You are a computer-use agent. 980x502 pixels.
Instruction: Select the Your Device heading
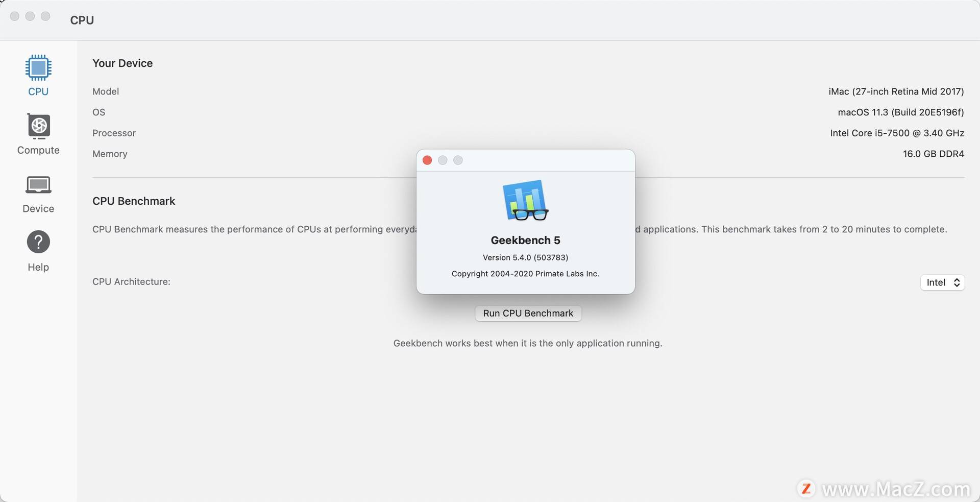pos(122,63)
